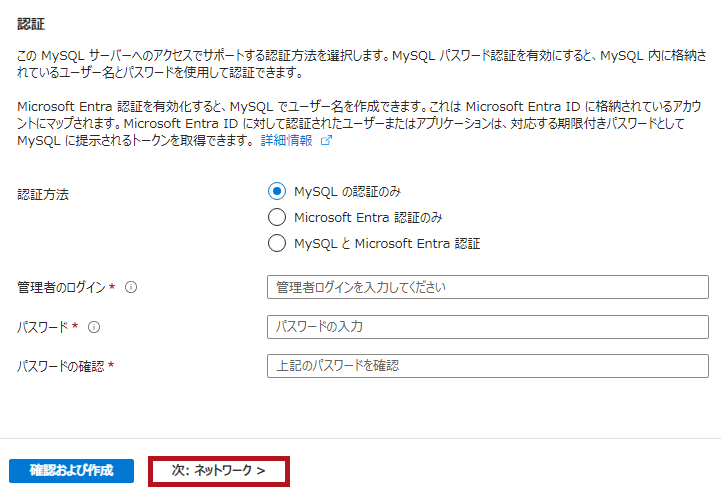
Task: Click the 上記のパスワードを確認 confirmation field
Action: (x=487, y=366)
